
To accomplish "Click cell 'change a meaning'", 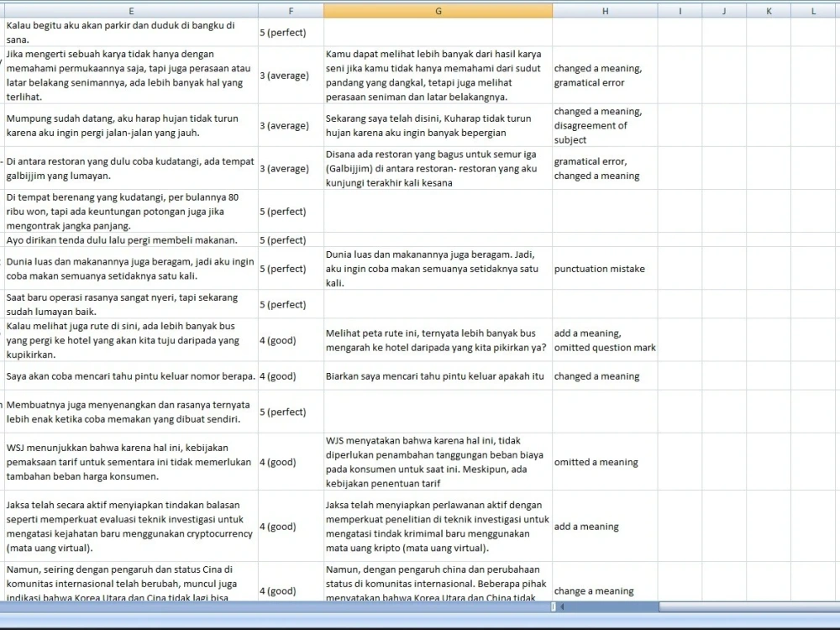I will pos(605,582).
